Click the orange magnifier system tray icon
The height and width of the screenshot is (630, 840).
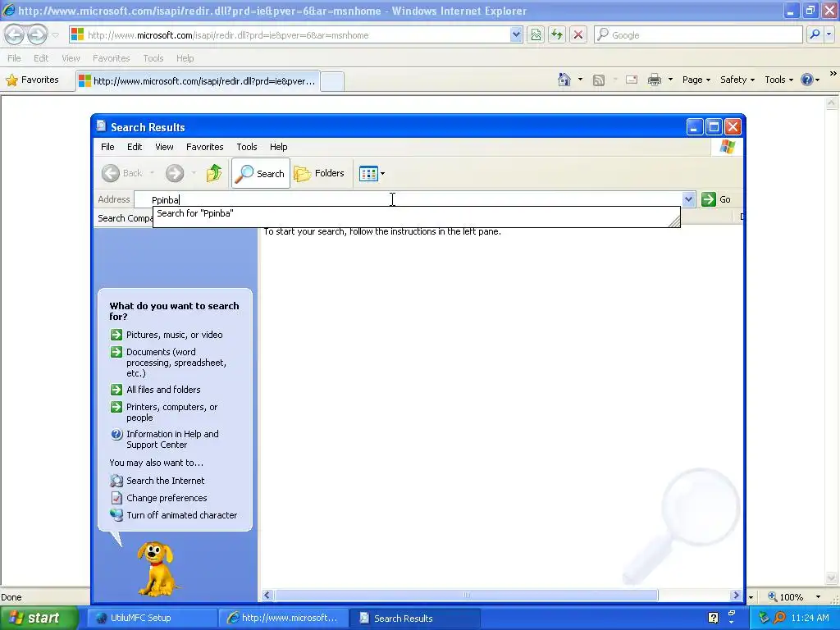(x=779, y=618)
